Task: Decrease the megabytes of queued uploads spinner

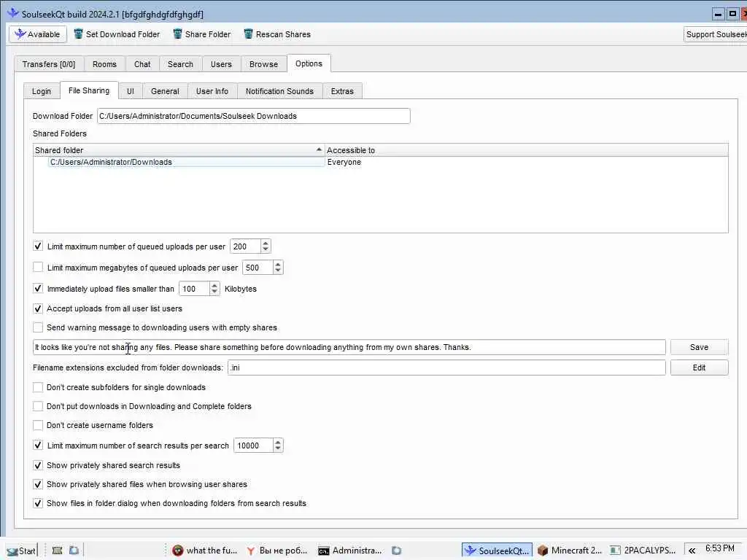Action: (x=278, y=271)
